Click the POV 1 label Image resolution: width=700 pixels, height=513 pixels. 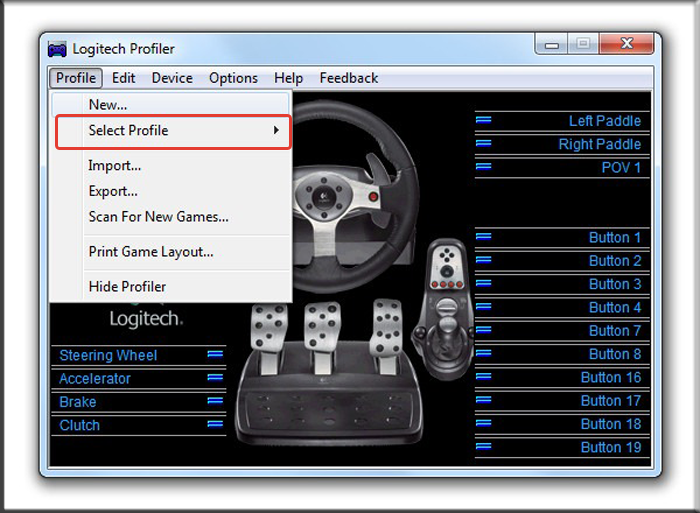621,167
